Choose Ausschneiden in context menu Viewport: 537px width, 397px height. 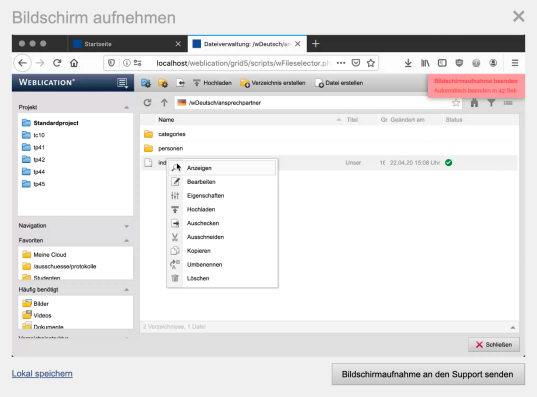pos(222,237)
